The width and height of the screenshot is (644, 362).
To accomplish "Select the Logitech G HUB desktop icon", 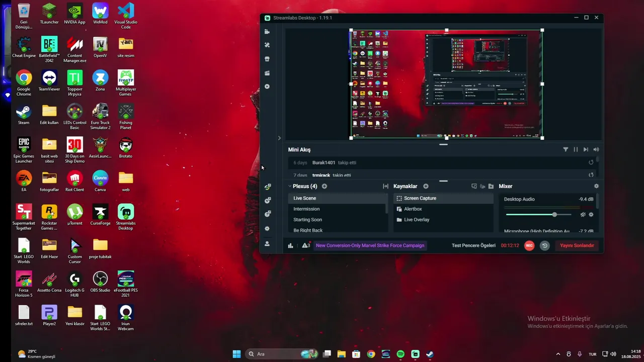I will (74, 285).
